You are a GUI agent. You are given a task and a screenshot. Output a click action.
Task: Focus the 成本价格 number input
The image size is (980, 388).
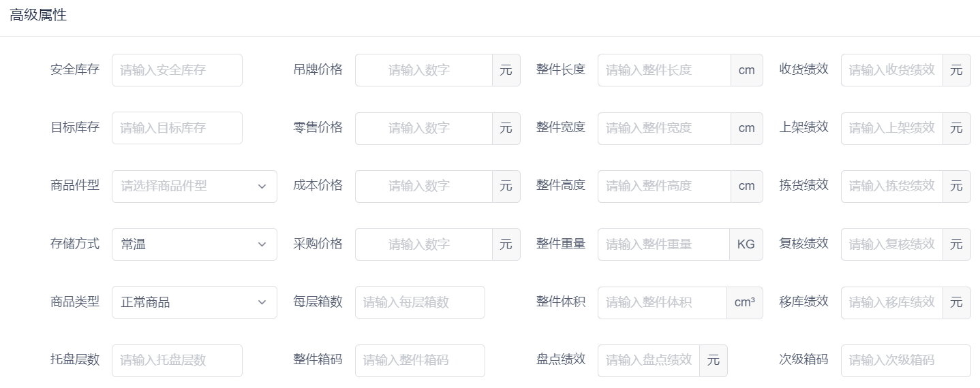point(423,187)
